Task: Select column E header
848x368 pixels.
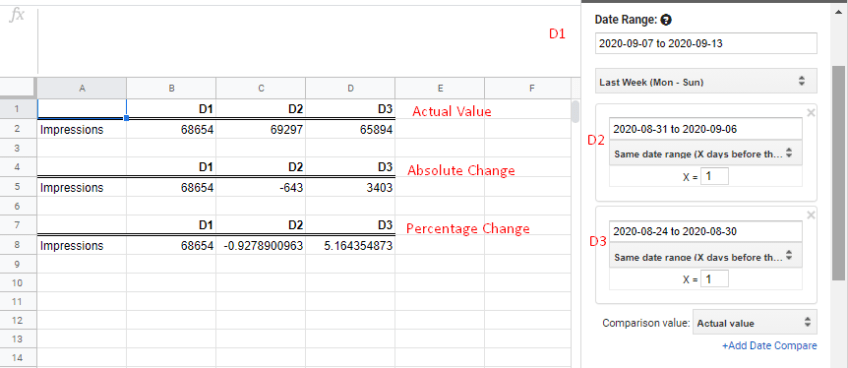Action: coord(440,88)
